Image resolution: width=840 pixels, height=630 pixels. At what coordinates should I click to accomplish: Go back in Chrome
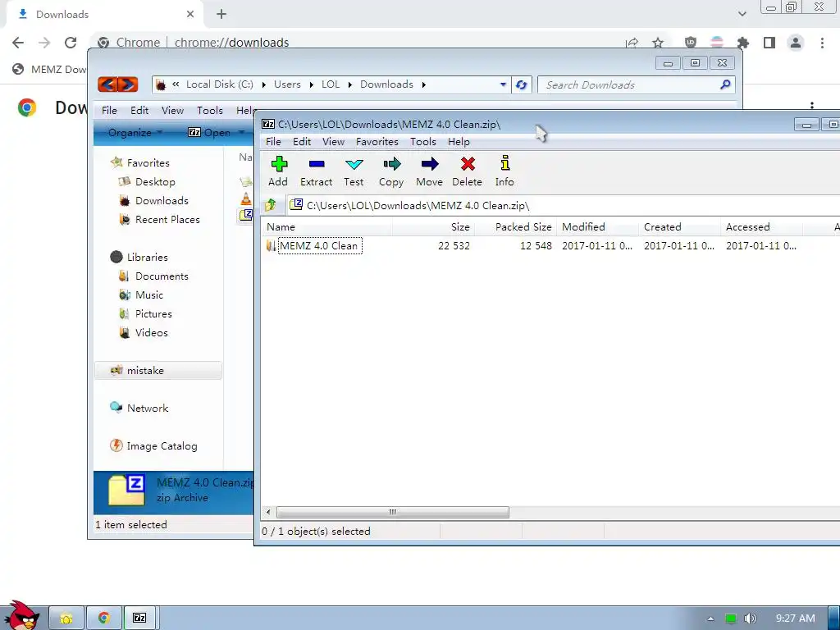18,43
